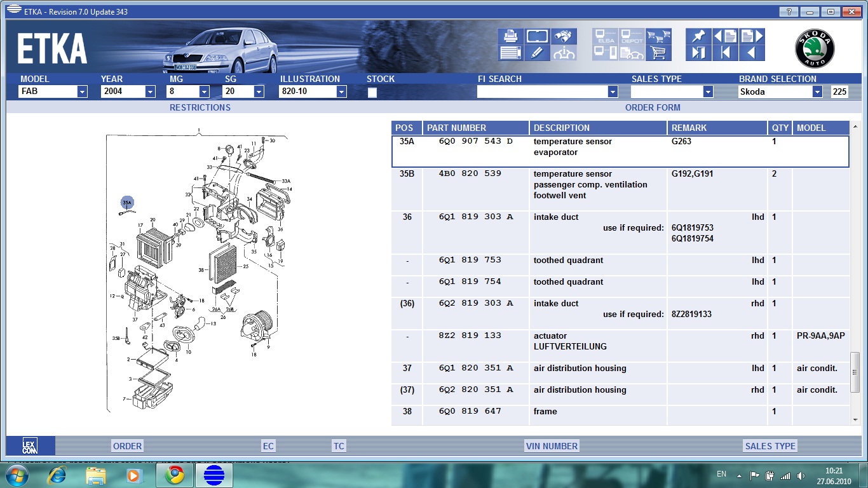Viewport: 868px width, 488px height.
Task: Open the BRAND SELECTION dropdown showing Skoda
Action: click(817, 91)
